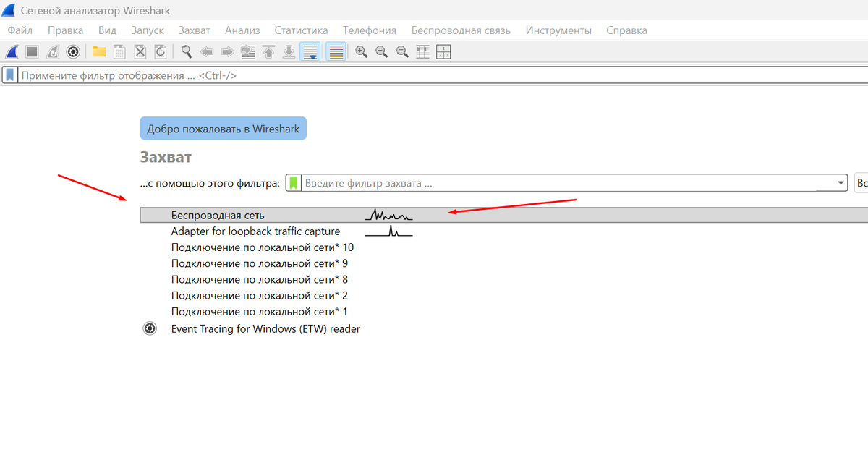Zoom out the main window text
The image size is (868, 455).
pos(382,52)
